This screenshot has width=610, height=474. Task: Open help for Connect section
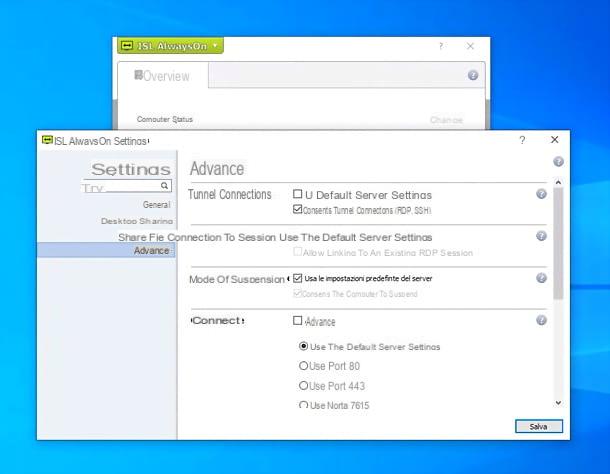541,320
